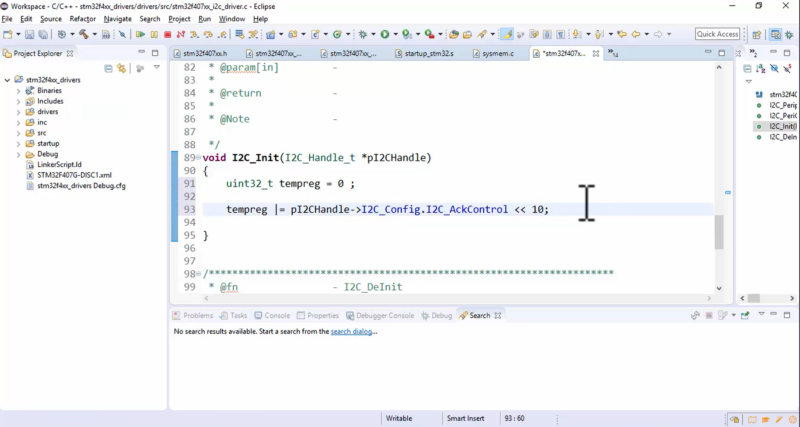This screenshot has width=800, height=427.
Task: Click Pin search view icon
Action: pyautogui.click(x=745, y=315)
